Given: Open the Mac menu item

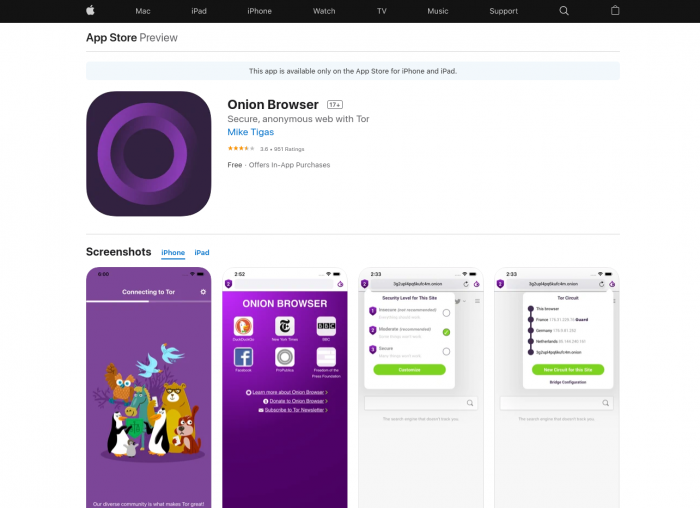Looking at the screenshot, I should 143,11.
